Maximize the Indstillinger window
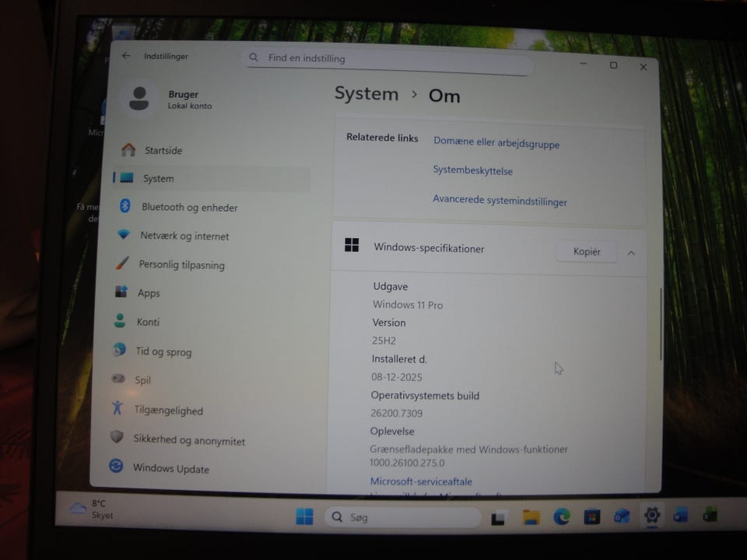The width and height of the screenshot is (747, 560). coord(614,65)
